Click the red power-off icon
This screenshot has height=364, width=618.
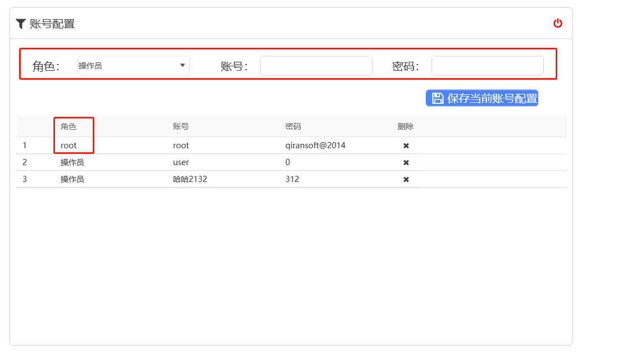pos(557,23)
